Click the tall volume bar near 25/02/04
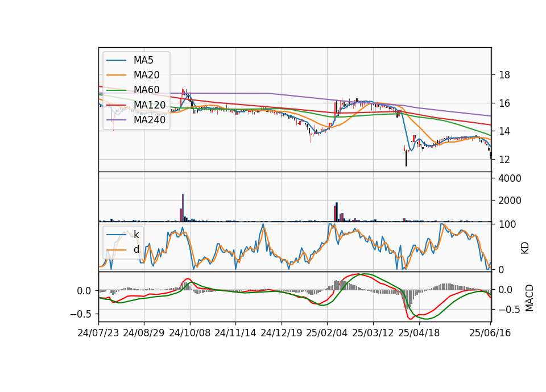The image size is (546, 392). [336, 212]
